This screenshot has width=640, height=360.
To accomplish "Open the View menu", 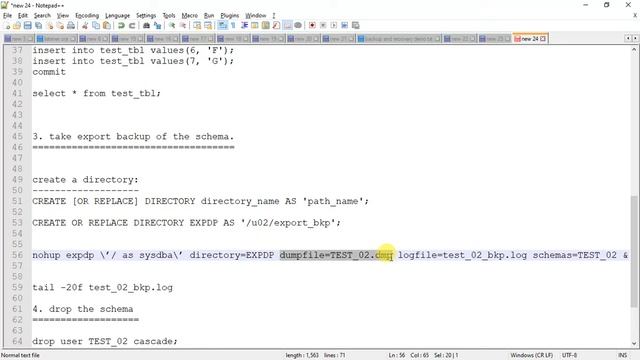I will (x=62, y=16).
